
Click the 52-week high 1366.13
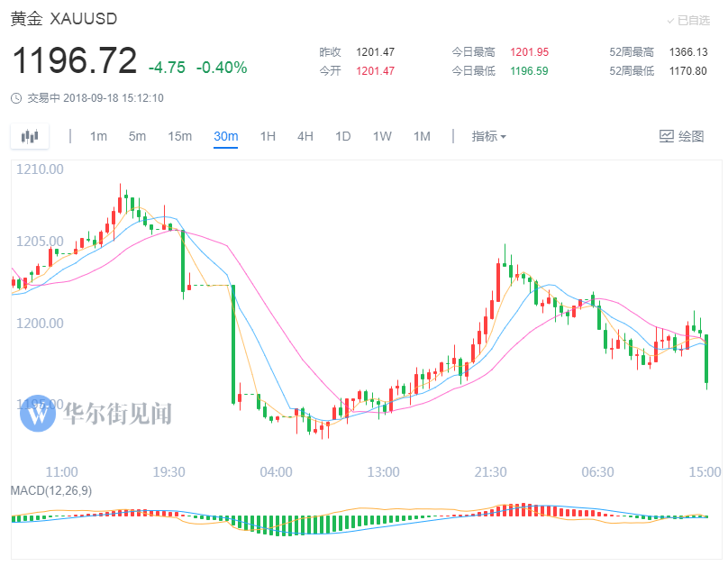pyautogui.click(x=688, y=52)
